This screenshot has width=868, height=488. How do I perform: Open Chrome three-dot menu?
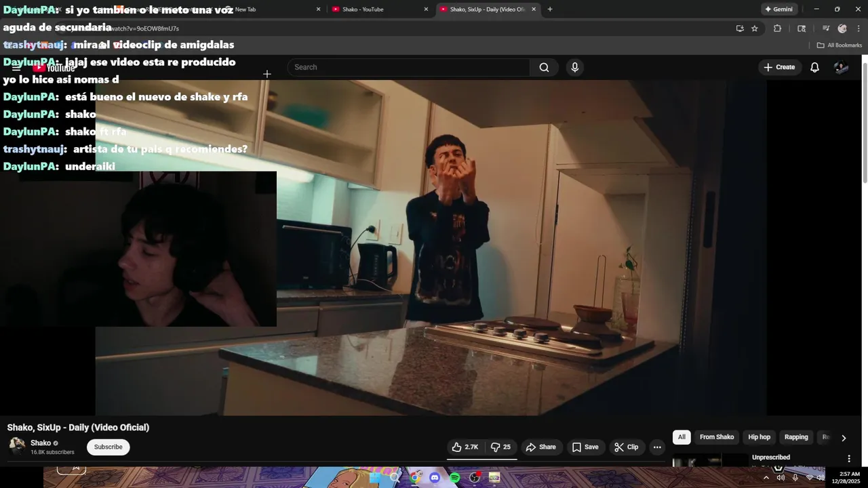click(x=859, y=28)
